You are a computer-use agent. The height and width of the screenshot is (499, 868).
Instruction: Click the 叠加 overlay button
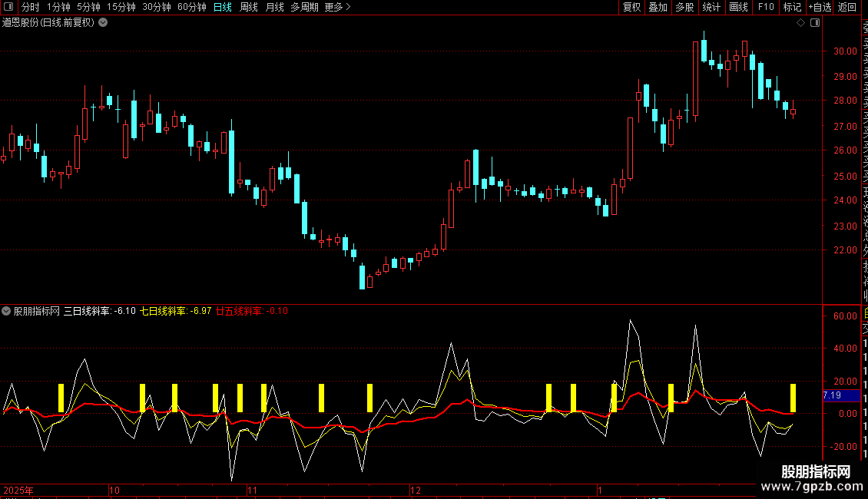[658, 7]
